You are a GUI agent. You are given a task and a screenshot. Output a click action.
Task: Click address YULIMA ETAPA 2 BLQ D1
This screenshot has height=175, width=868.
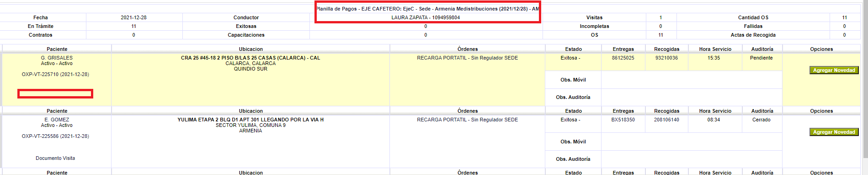click(x=250, y=120)
